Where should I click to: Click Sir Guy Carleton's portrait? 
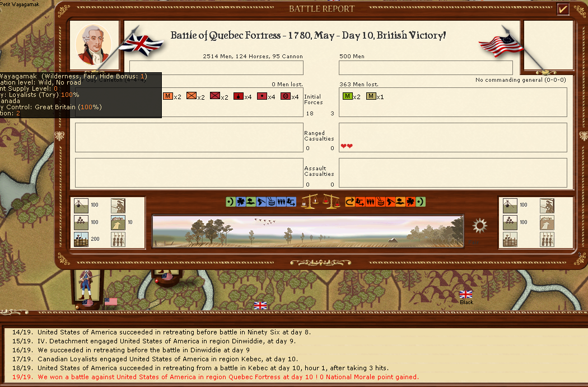click(93, 45)
